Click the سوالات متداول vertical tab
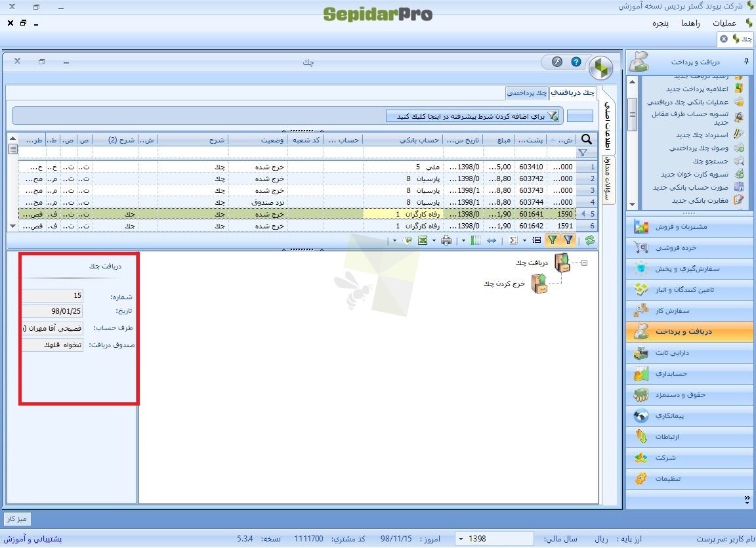 pyautogui.click(x=608, y=179)
